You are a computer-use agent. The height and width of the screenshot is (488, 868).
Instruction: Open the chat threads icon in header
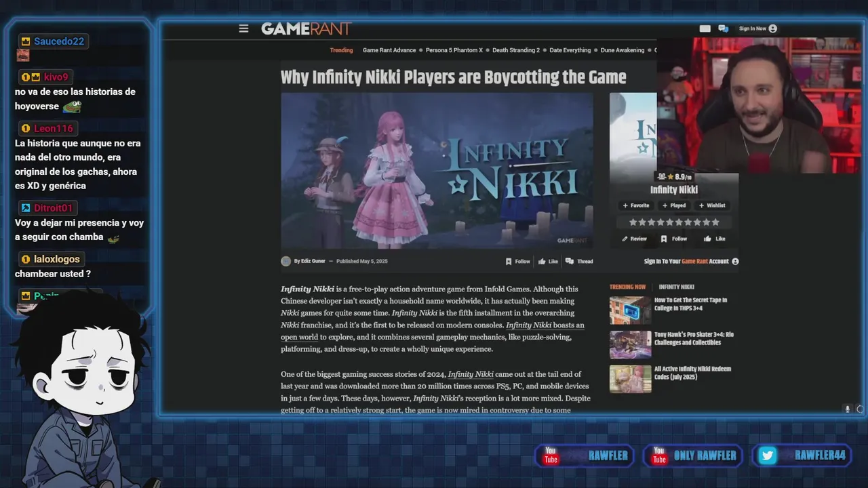pyautogui.click(x=724, y=28)
